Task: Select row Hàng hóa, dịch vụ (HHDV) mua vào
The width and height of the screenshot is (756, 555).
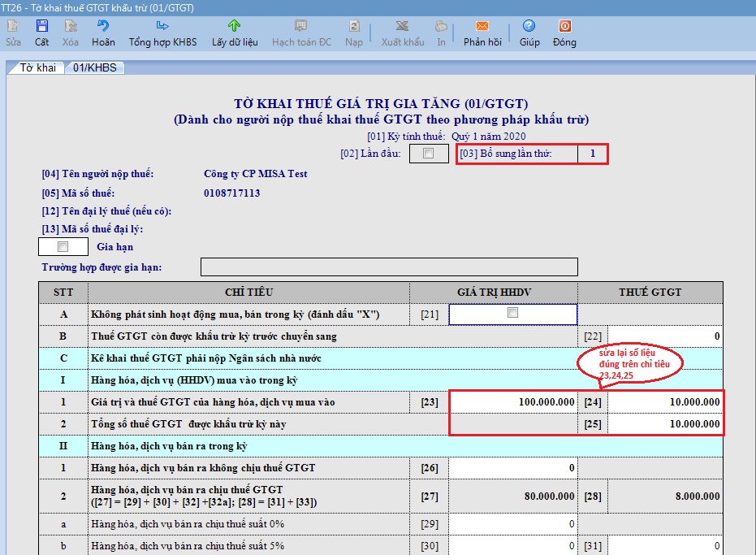Action: point(381,380)
